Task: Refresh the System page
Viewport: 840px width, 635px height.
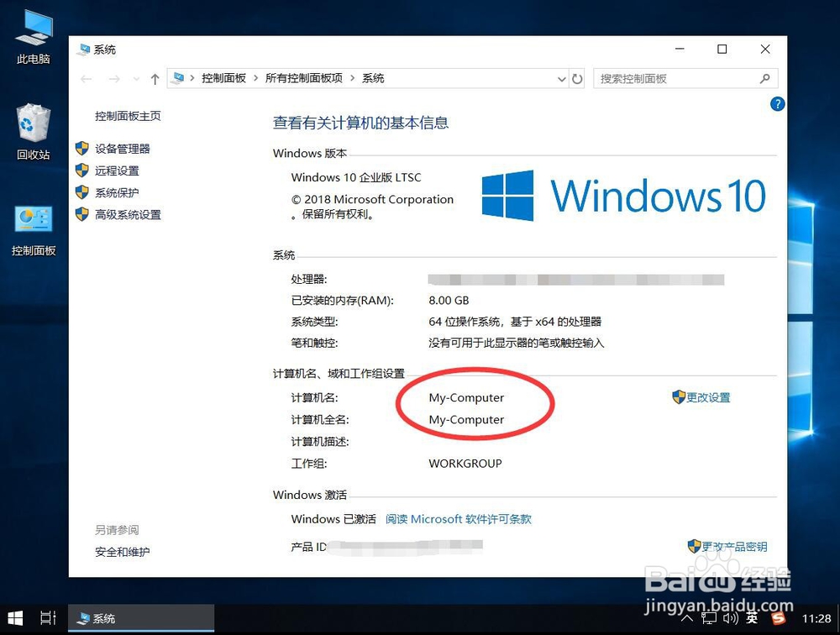Action: [x=577, y=79]
